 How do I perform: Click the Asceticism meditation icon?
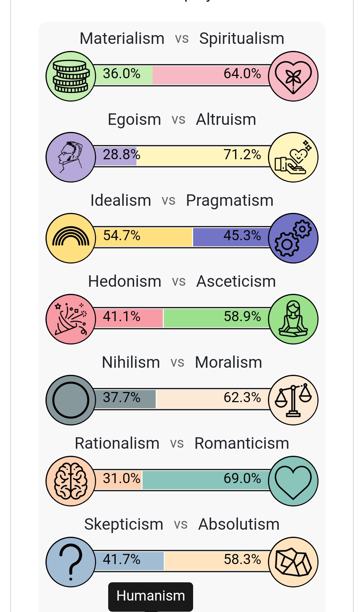(x=293, y=319)
